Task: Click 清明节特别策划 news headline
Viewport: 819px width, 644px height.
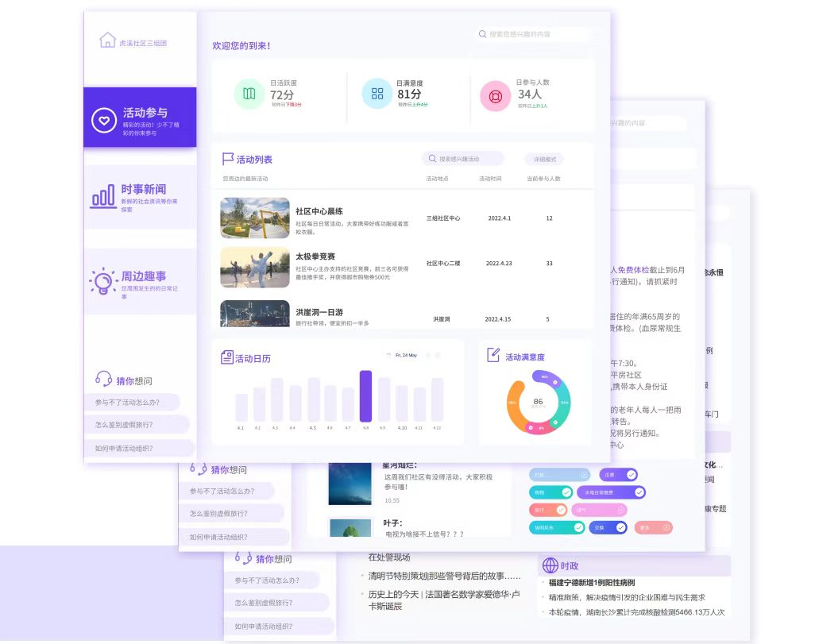Action: [445, 576]
